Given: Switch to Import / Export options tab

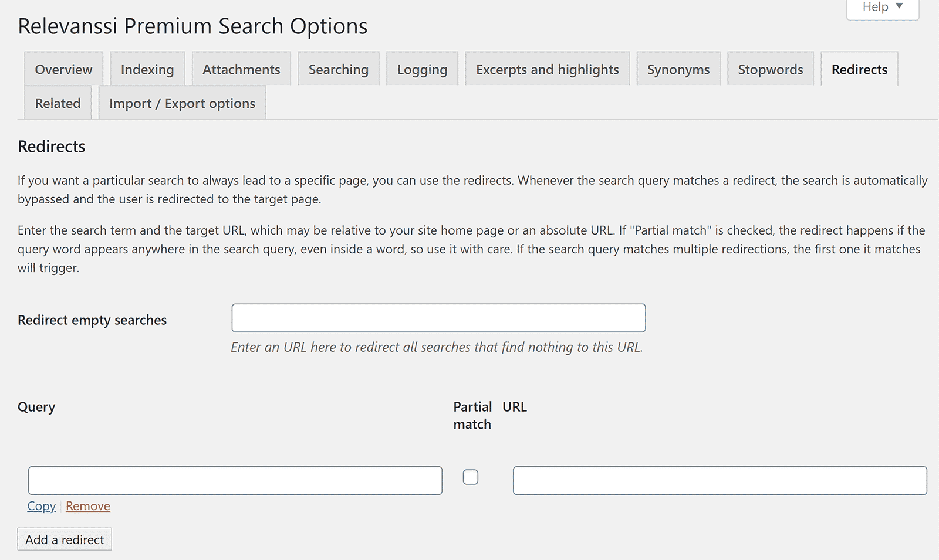Looking at the screenshot, I should pyautogui.click(x=182, y=103).
